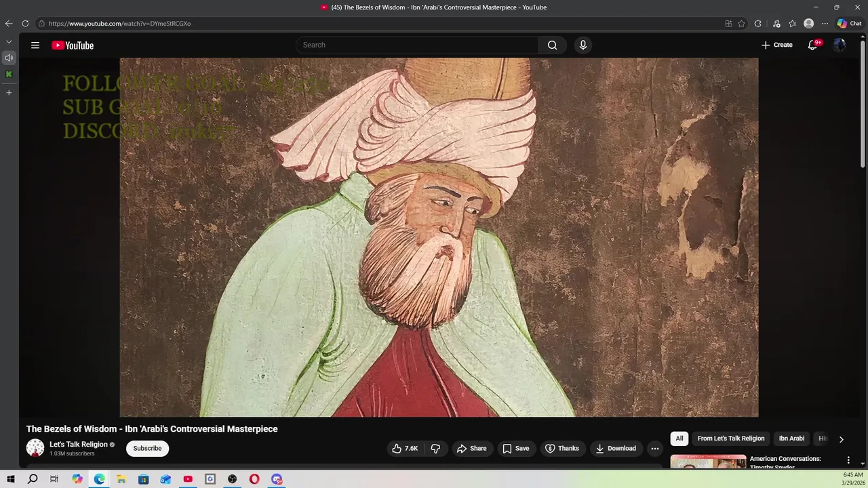Open split screen apps icon in address bar
This screenshot has width=868, height=488.
point(728,23)
